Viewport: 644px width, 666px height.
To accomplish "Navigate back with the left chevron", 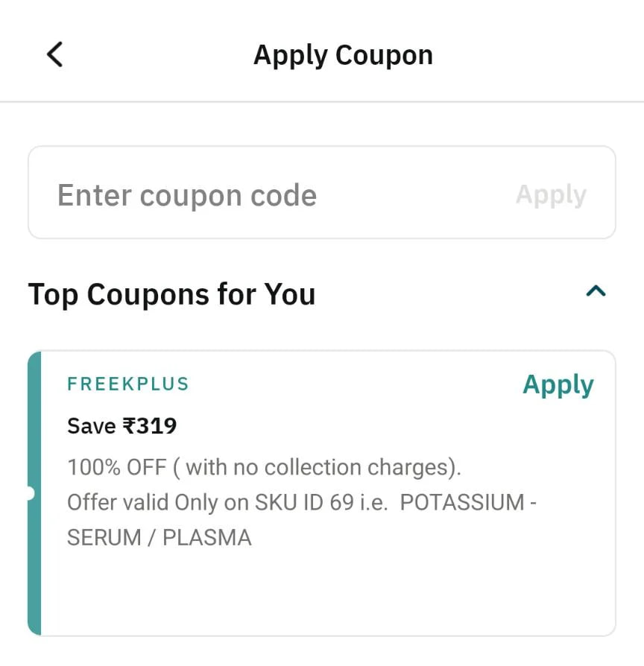I will click(x=54, y=54).
